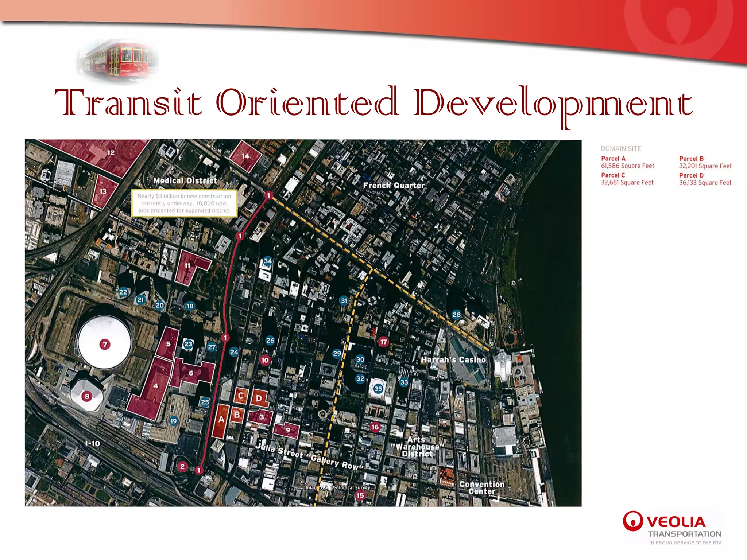Viewport: 747px width, 560px height.
Task: Click map marker 8 on the arena
Action: (x=87, y=396)
